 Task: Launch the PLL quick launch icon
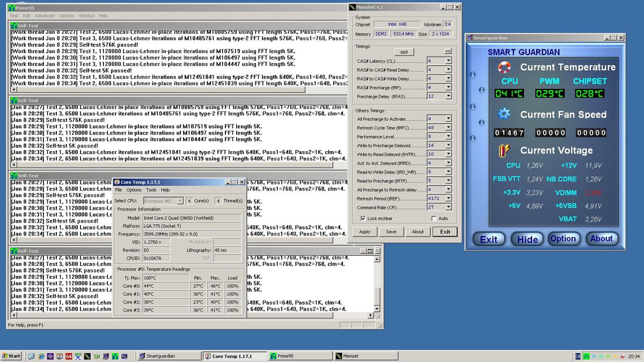click(x=123, y=356)
